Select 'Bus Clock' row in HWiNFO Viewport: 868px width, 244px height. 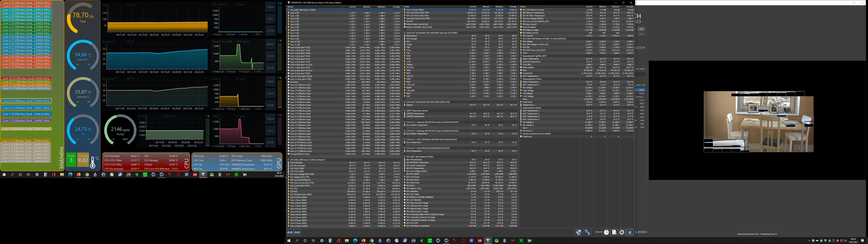point(344,82)
